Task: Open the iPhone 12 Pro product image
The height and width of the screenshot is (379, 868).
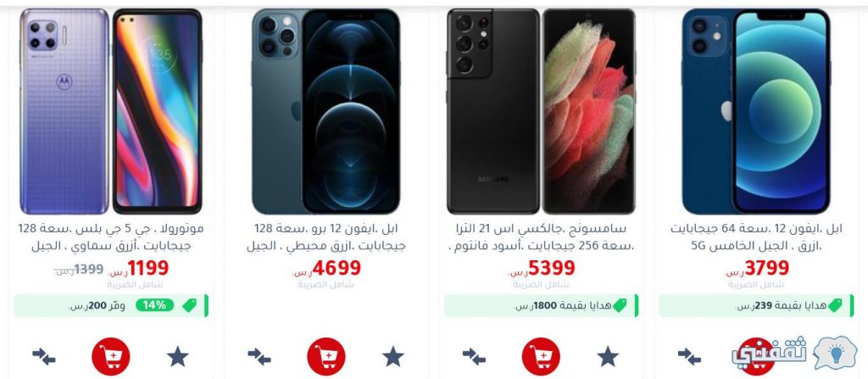Action: [x=326, y=111]
